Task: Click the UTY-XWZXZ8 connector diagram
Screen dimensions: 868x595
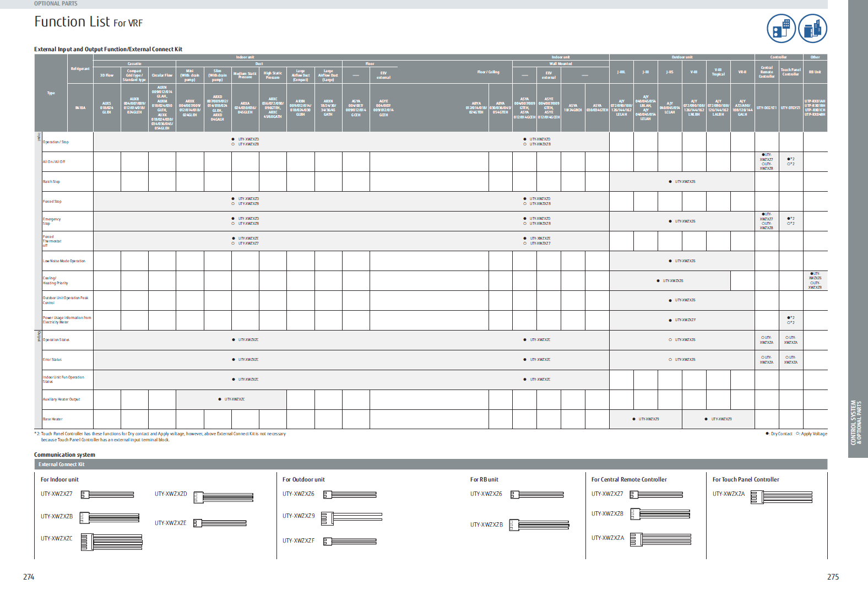Action: click(660, 514)
